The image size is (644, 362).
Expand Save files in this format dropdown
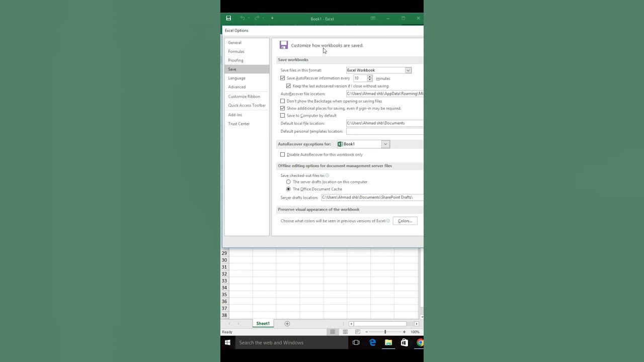click(408, 70)
